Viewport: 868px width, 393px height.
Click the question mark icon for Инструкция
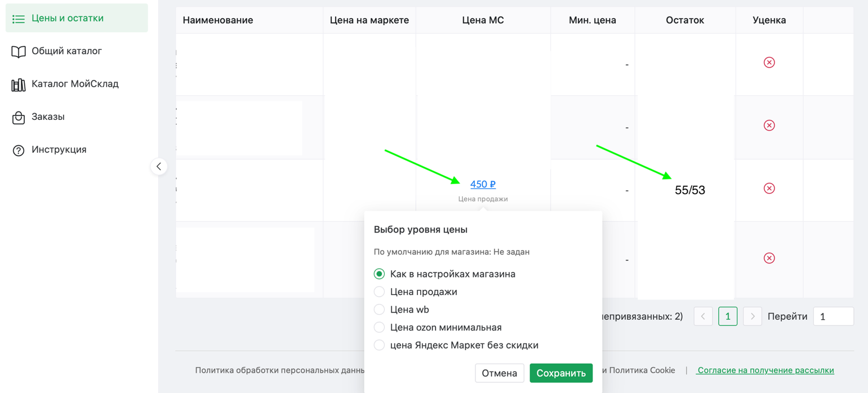(19, 150)
